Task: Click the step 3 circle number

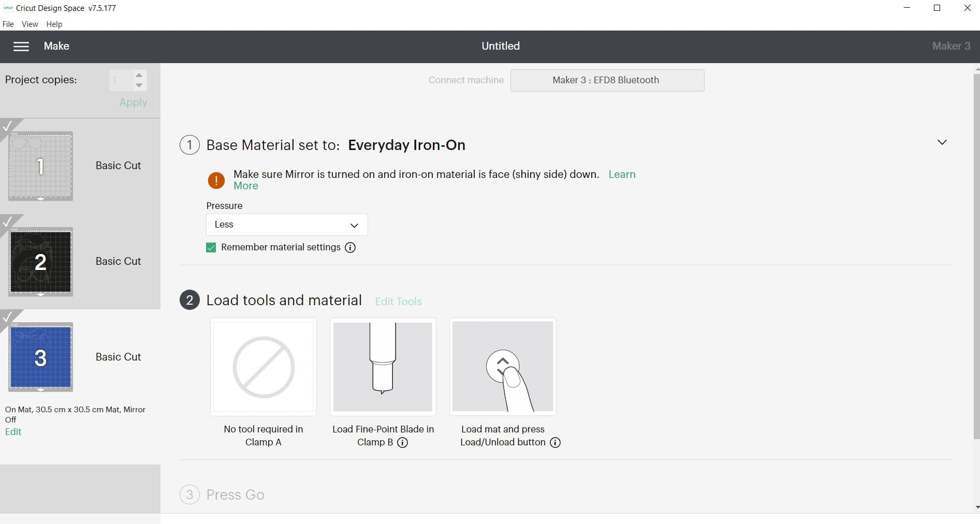Action: 189,495
